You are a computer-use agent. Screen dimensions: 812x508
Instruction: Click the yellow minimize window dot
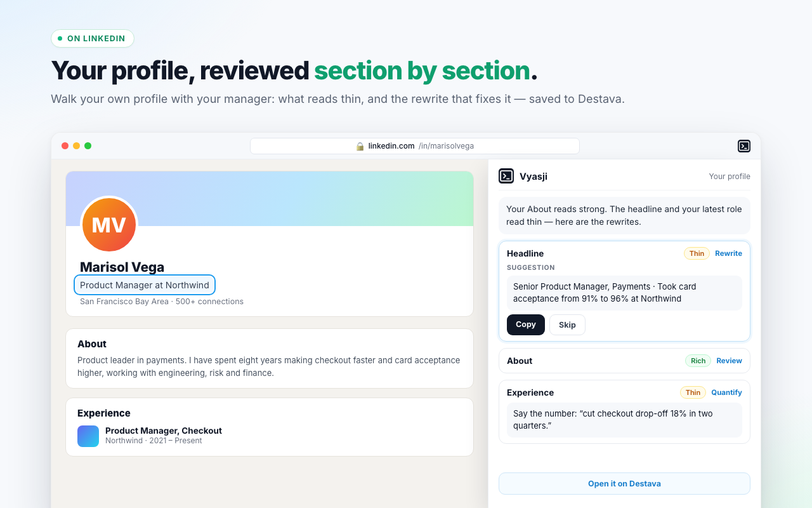pyautogui.click(x=76, y=146)
